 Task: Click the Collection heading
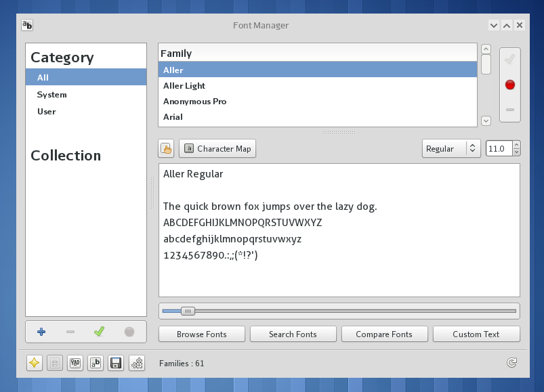tap(66, 156)
